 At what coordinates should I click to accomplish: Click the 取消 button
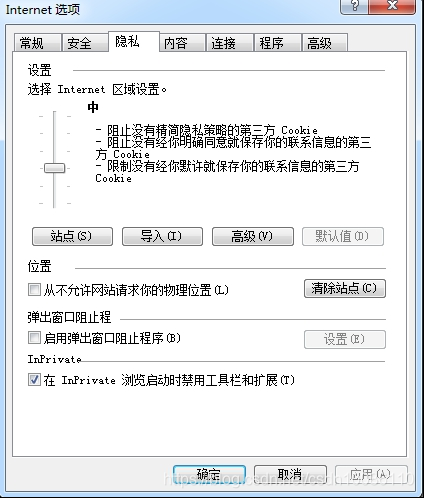point(290,474)
